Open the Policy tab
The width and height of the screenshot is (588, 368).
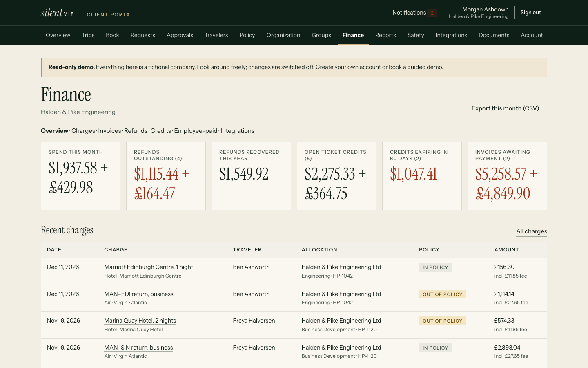tap(247, 35)
